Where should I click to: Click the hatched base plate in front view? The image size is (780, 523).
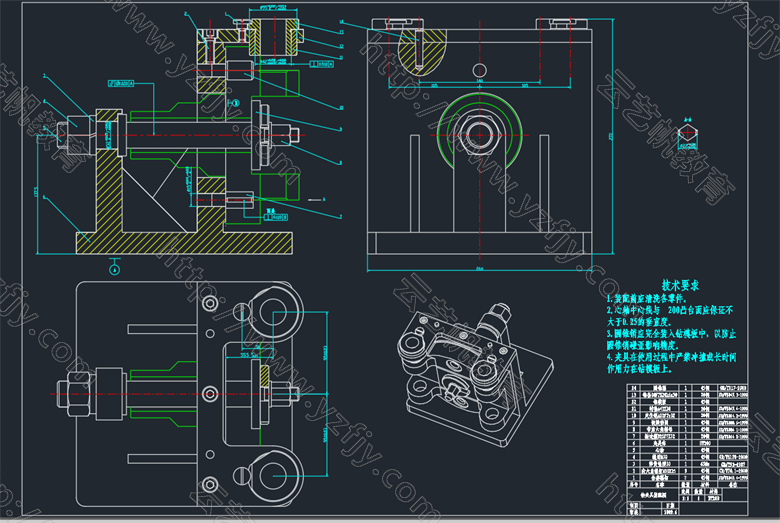pos(184,243)
